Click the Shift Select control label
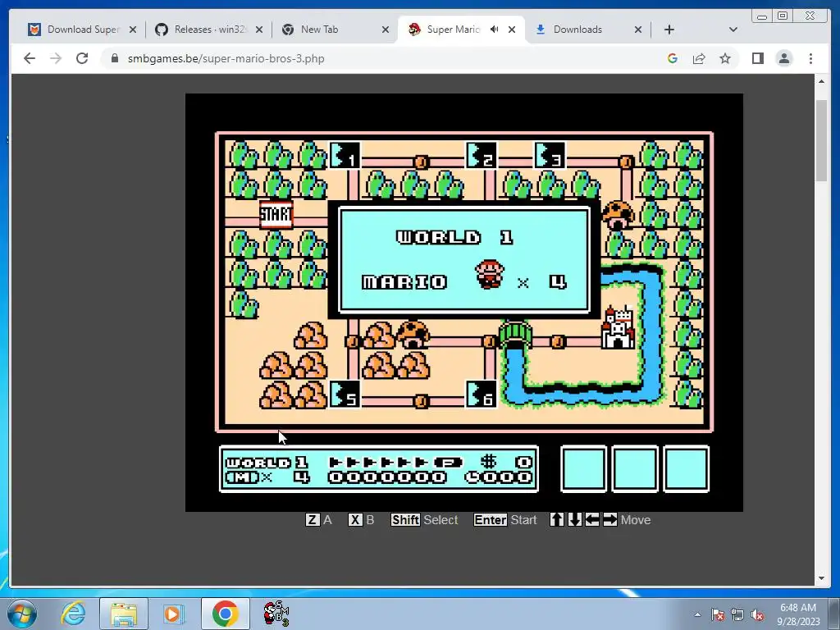This screenshot has width=840, height=630. [x=424, y=519]
